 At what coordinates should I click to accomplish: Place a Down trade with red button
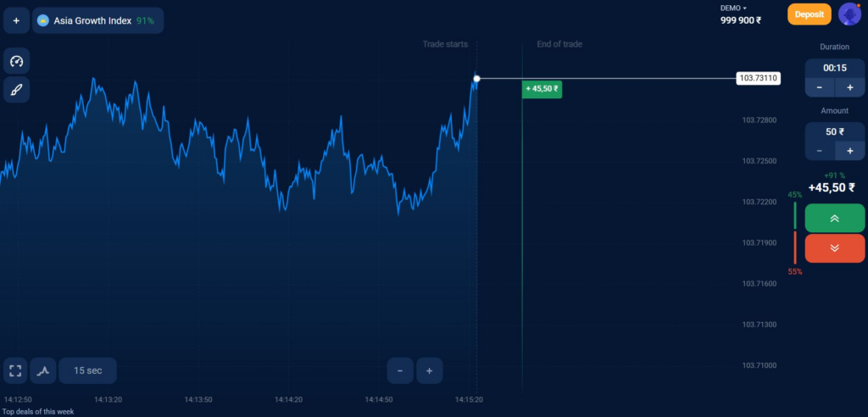835,248
